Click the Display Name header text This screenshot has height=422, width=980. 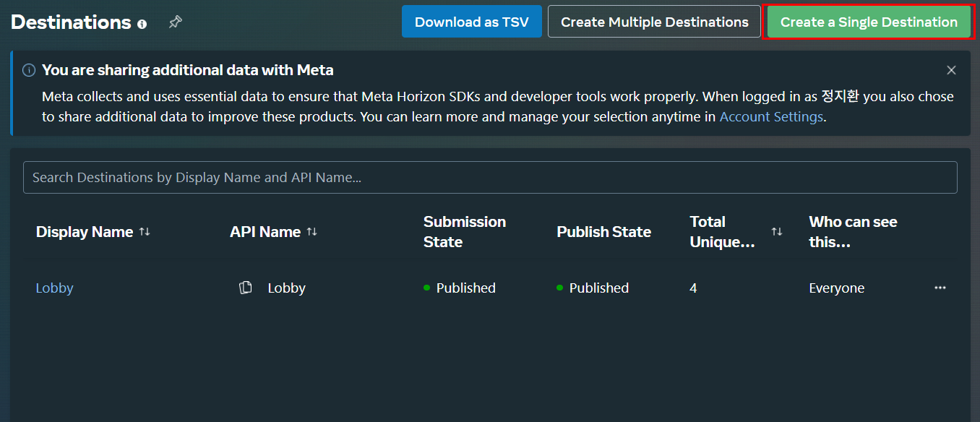(x=85, y=231)
